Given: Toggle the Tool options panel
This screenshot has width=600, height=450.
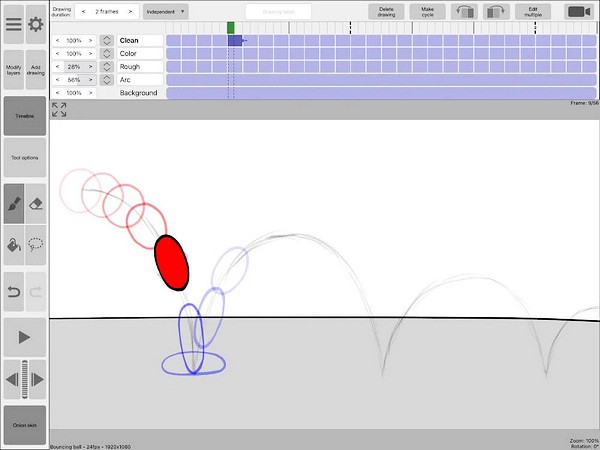Looking at the screenshot, I should tap(24, 158).
